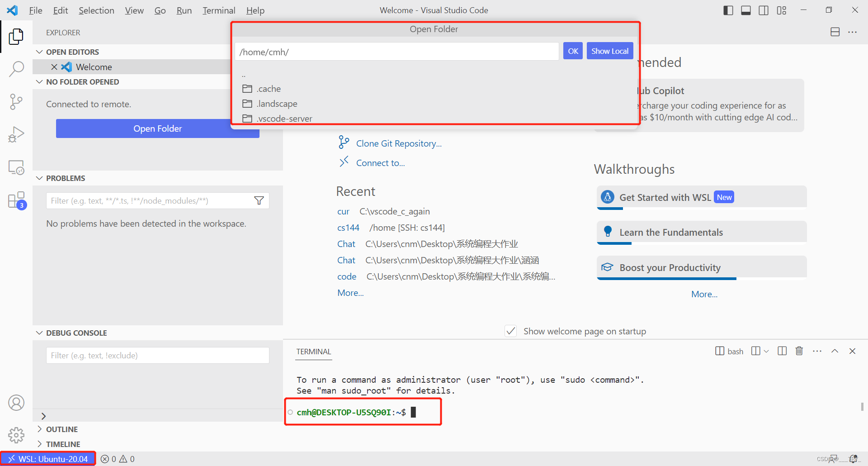Open Boost your Productivity walkthrough

(x=702, y=267)
